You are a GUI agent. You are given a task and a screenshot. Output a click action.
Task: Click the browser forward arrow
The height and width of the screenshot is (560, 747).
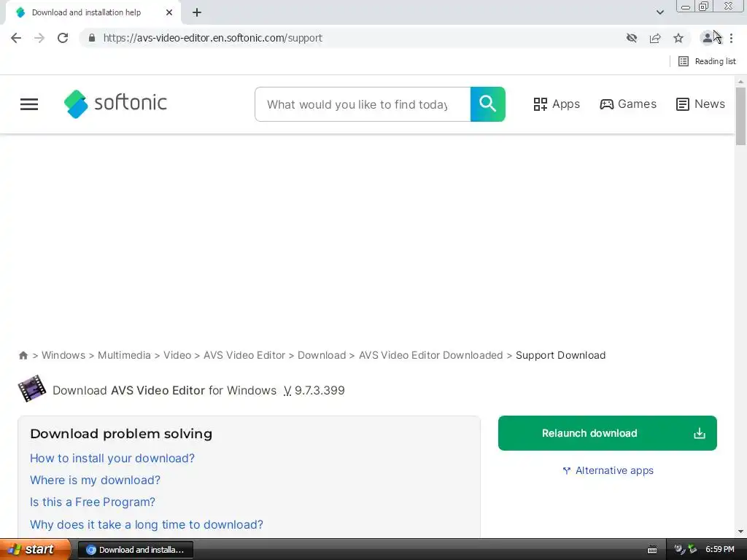point(39,38)
